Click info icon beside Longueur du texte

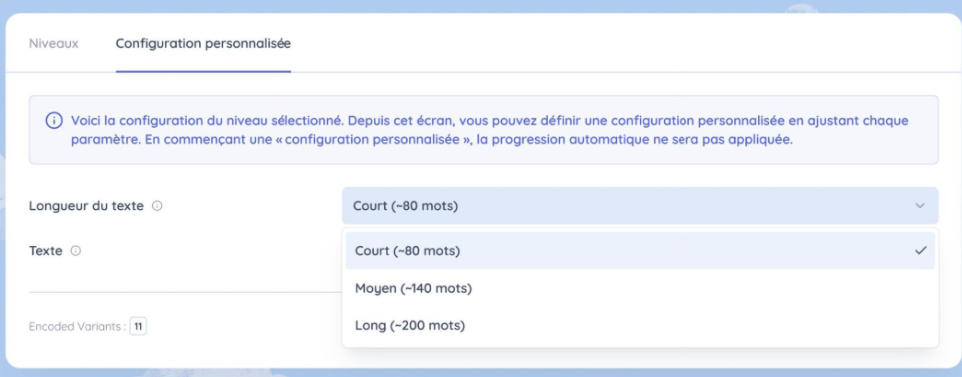click(157, 206)
